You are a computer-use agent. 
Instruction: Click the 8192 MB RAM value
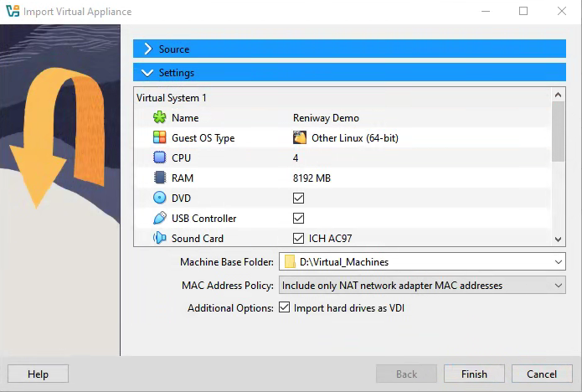tap(312, 178)
